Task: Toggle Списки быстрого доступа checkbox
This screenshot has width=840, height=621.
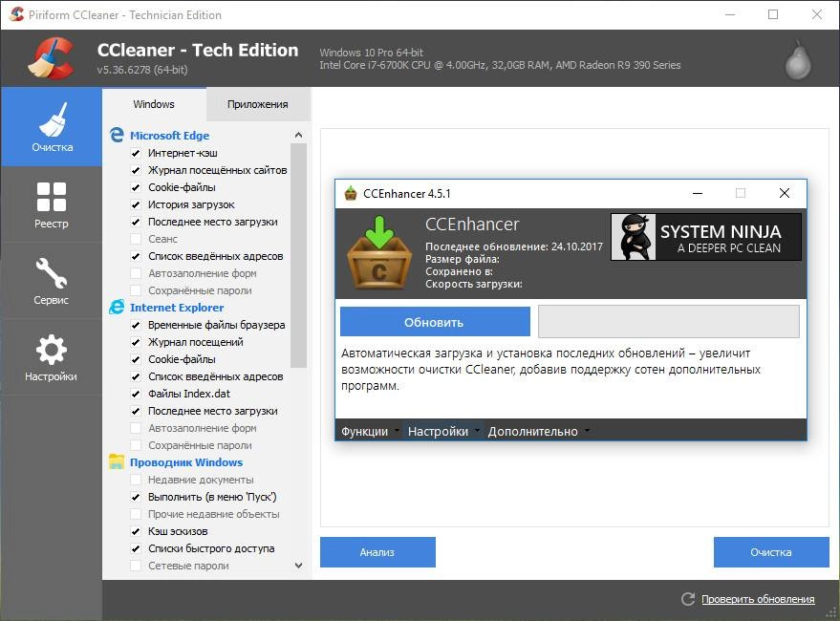Action: click(136, 548)
